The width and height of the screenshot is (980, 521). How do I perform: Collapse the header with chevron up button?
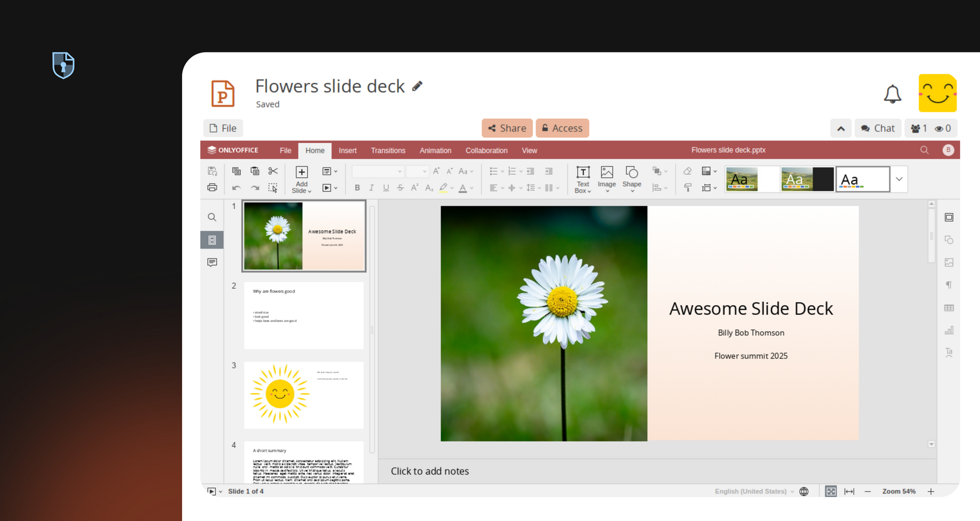click(841, 129)
